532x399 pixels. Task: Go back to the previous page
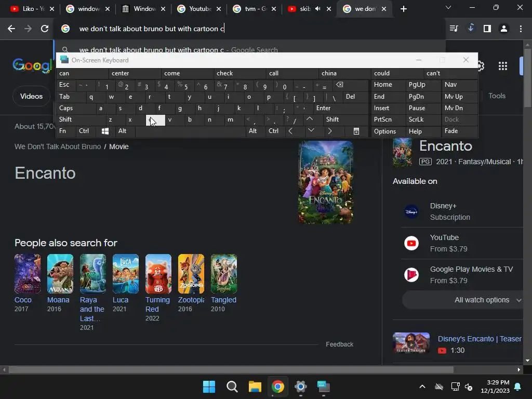[11, 29]
